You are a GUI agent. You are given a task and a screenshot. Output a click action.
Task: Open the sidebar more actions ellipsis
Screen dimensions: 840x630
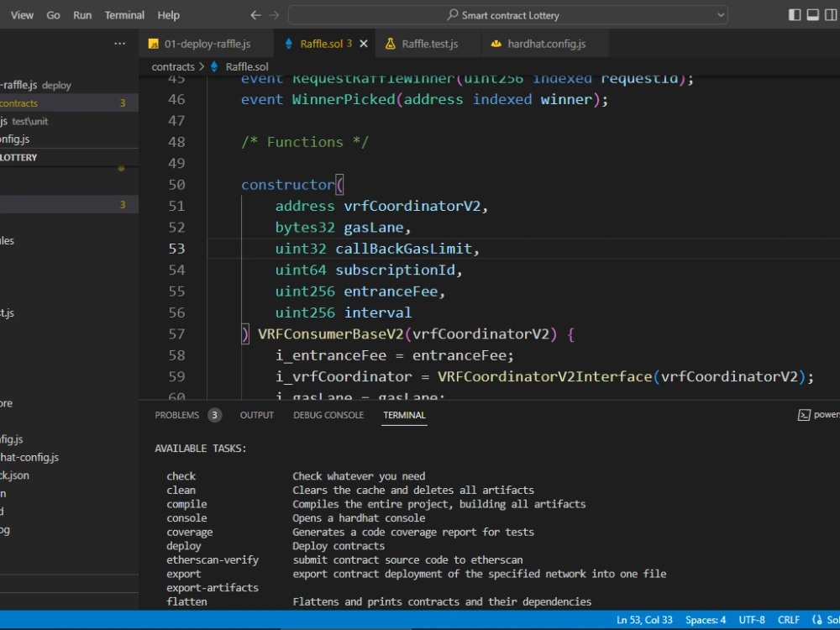(120, 44)
